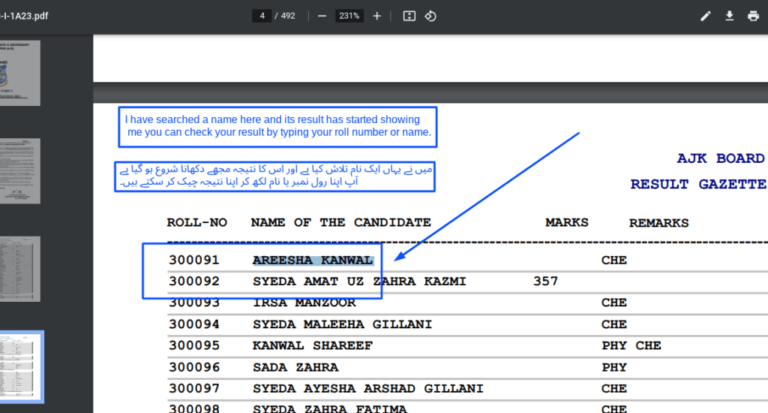Click the NAME OF THE CANDIDATE header
Viewport: 768px width, 413px height.
(341, 223)
